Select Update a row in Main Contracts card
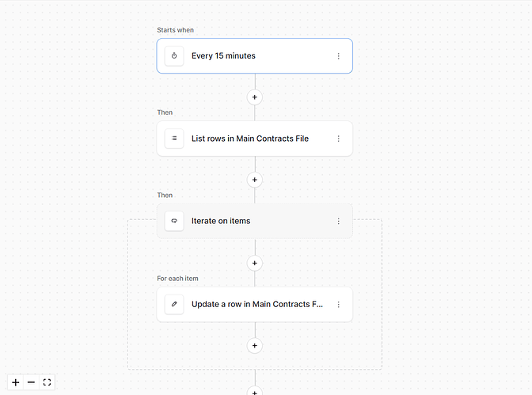 pyautogui.click(x=254, y=305)
